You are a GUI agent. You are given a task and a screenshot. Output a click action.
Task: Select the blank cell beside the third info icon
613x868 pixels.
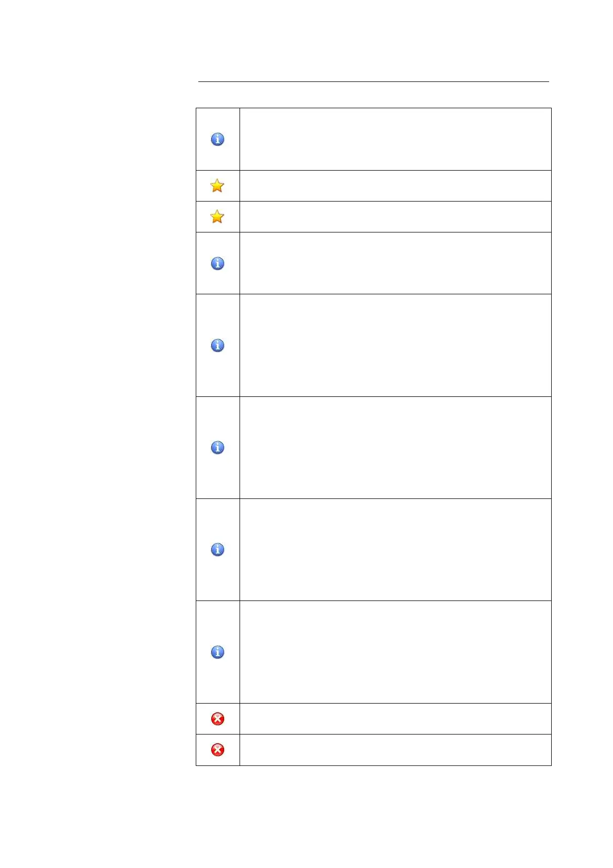[x=395, y=345]
